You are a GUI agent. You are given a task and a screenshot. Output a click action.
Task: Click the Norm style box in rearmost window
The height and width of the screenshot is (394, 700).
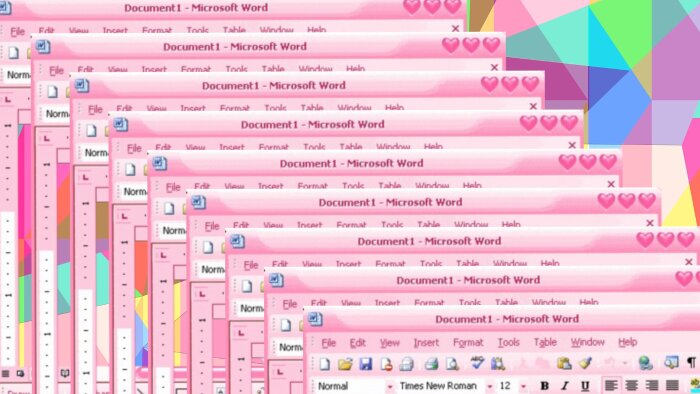pyautogui.click(x=17, y=75)
